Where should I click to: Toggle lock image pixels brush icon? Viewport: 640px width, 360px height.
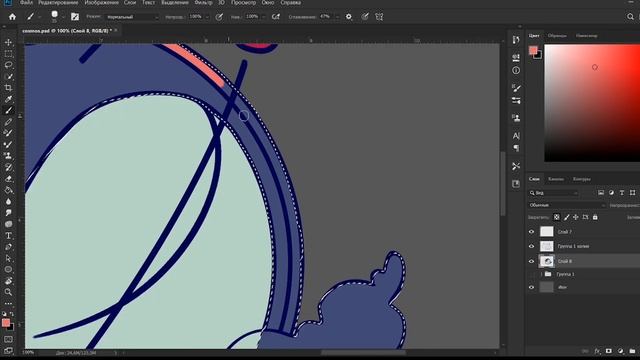point(567,217)
